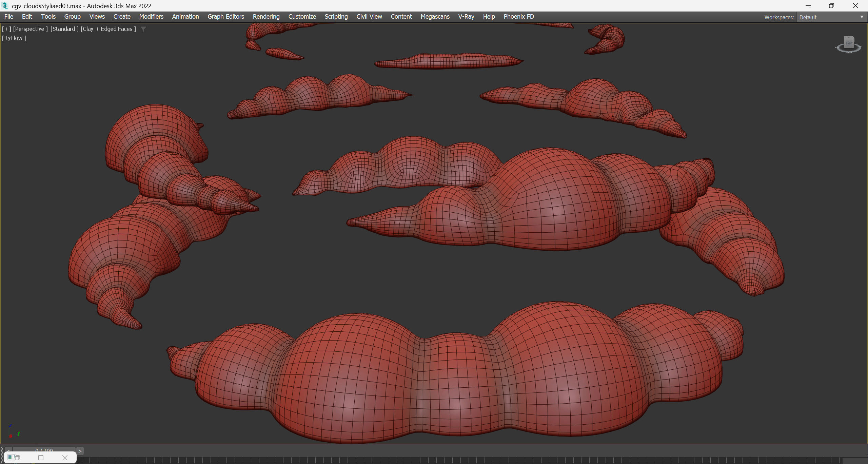Screen dimensions: 868x464
Task: Open the [Clay + Edged Faces] shading menu
Action: pos(108,29)
